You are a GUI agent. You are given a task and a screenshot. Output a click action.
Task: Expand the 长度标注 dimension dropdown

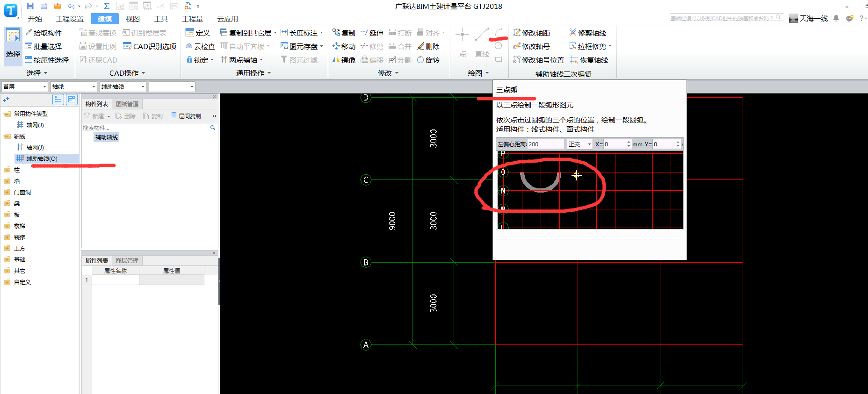pos(321,33)
